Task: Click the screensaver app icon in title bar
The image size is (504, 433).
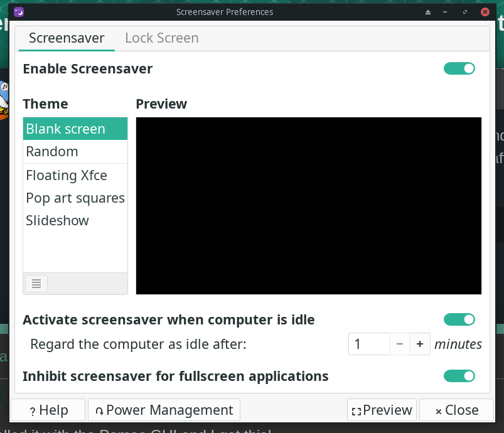Action: 19,12
